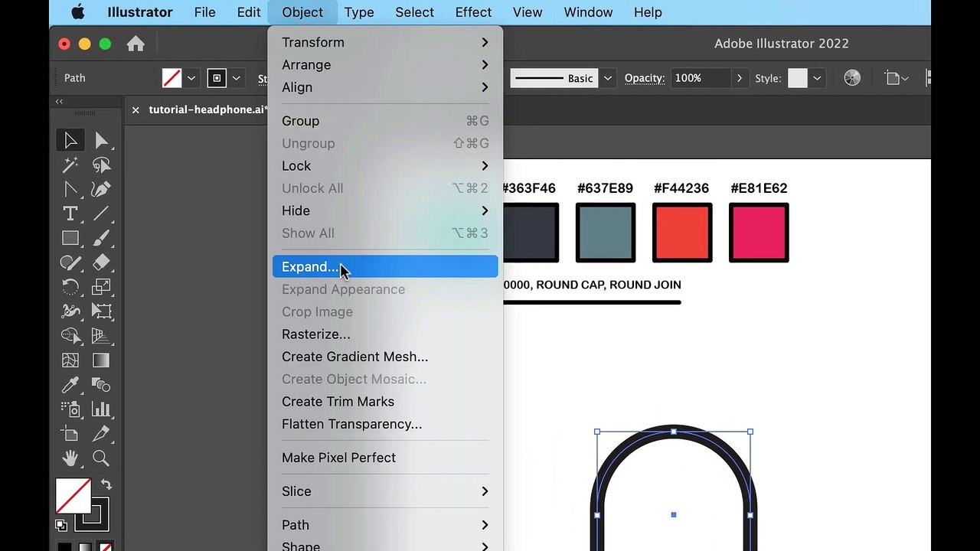The width and height of the screenshot is (980, 551).
Task: Expand the Opacity slider arrow
Action: coord(739,78)
